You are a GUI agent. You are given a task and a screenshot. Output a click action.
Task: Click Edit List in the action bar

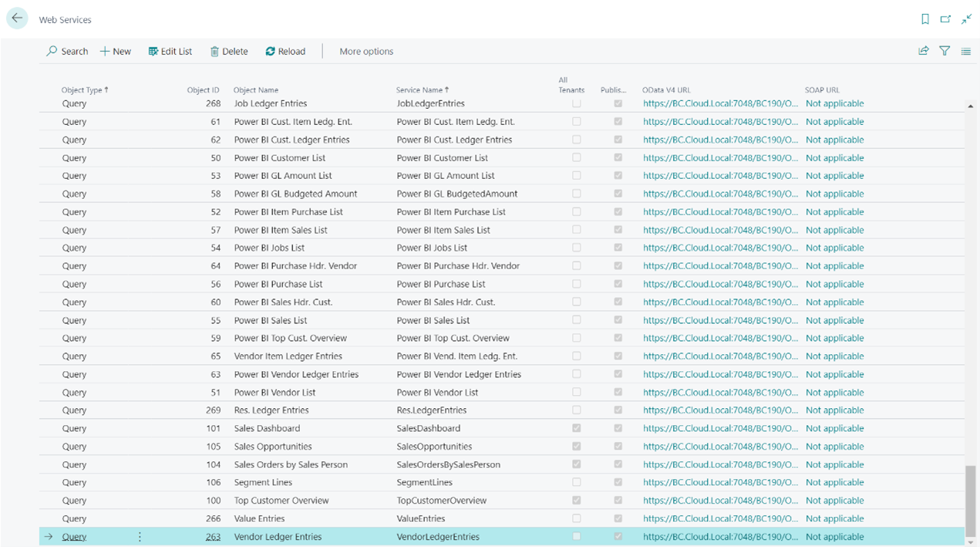click(x=170, y=51)
